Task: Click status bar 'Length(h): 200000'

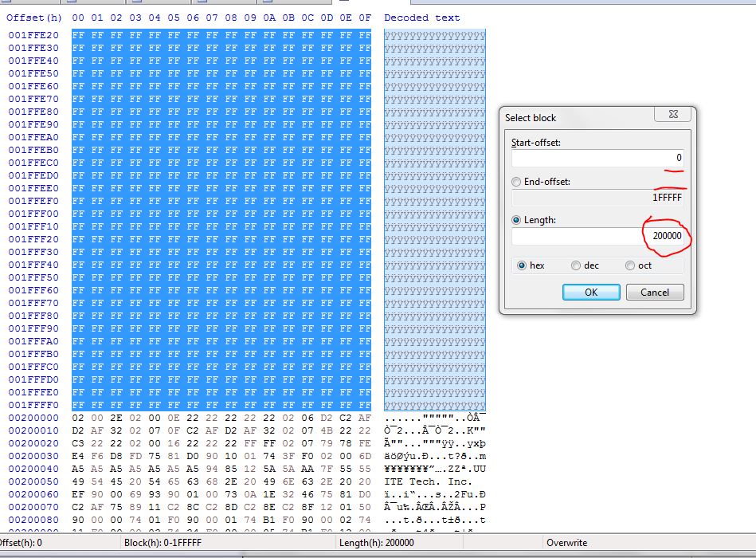Action: pos(377,543)
